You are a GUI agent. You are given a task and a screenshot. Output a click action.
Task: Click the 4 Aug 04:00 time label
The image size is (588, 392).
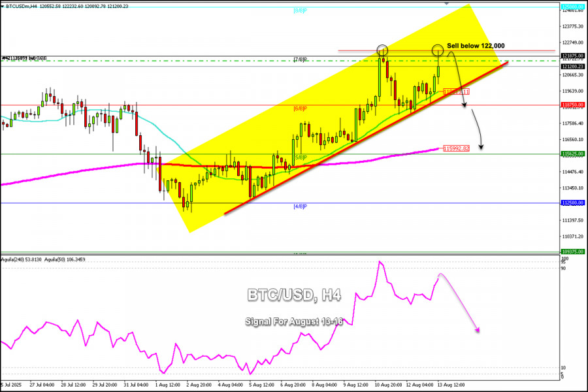point(230,385)
